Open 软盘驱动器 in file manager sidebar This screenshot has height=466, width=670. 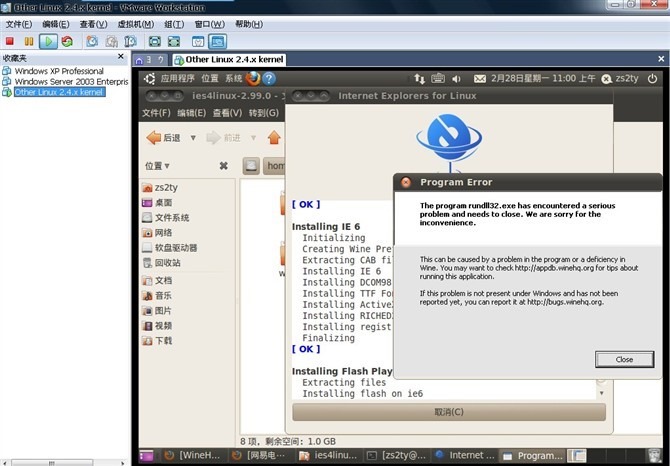tap(170, 248)
